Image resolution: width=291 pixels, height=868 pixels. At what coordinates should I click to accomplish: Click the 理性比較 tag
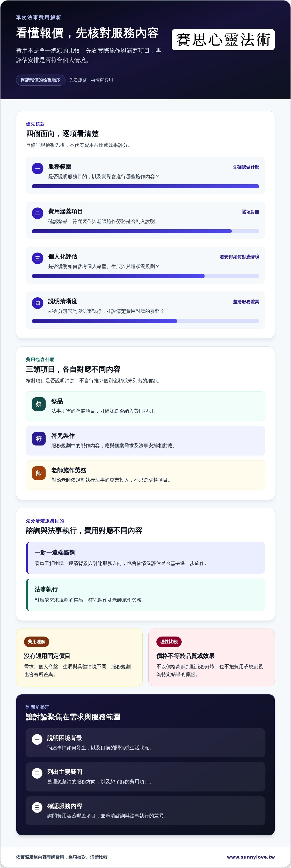click(x=169, y=642)
